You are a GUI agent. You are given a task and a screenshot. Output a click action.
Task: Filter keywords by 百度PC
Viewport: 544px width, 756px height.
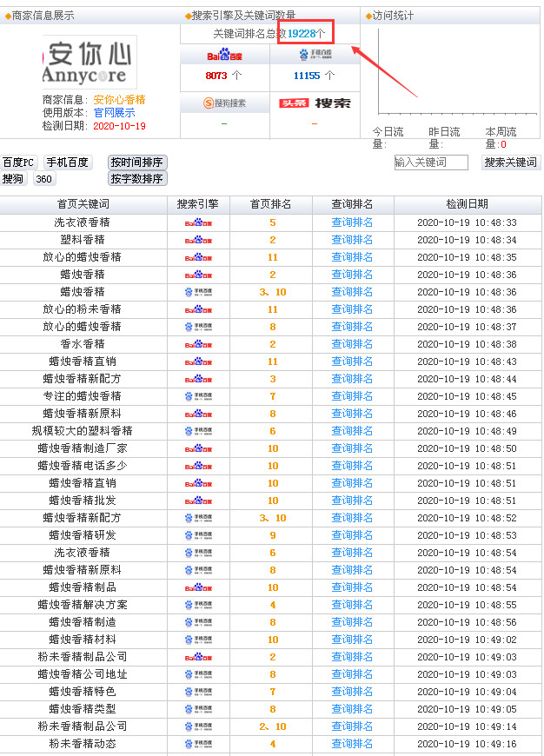pos(19,162)
